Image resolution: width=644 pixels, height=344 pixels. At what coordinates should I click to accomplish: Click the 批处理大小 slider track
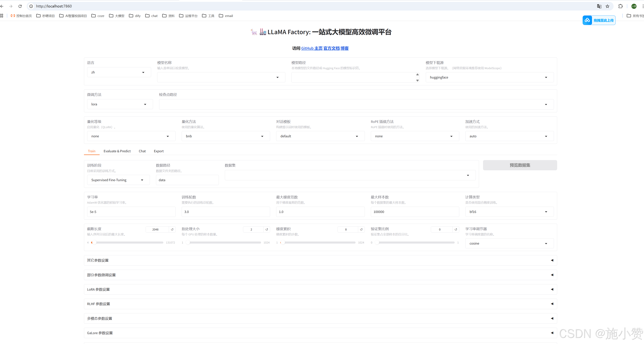click(x=223, y=243)
